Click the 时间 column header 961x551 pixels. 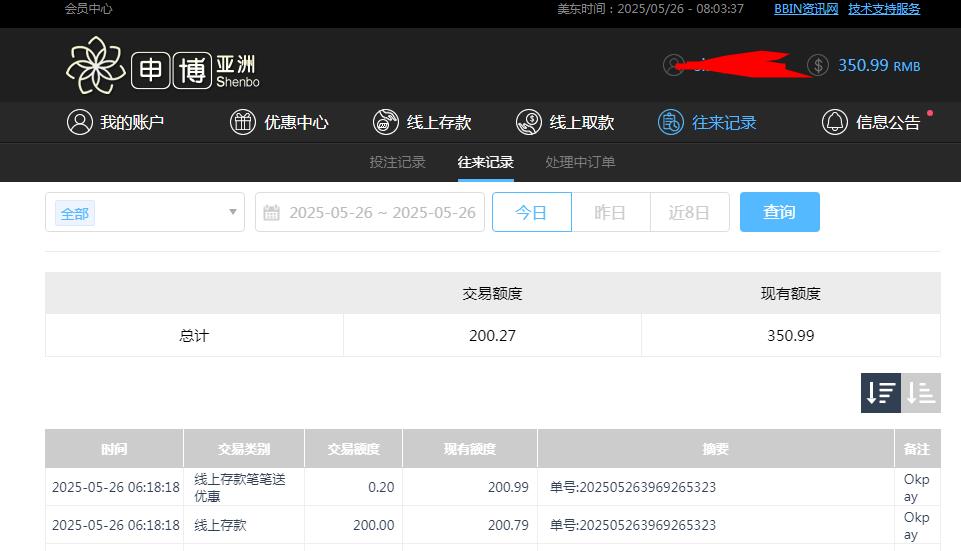click(114, 449)
